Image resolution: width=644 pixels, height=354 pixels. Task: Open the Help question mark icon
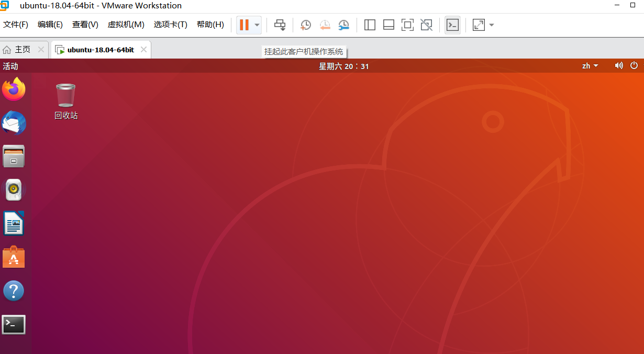[x=14, y=291]
